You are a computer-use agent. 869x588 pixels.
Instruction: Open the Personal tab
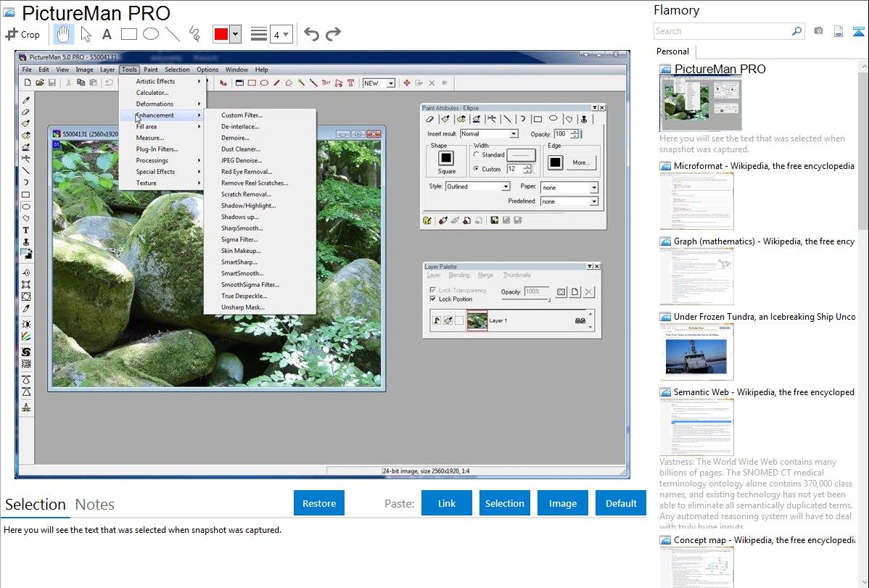pyautogui.click(x=673, y=51)
